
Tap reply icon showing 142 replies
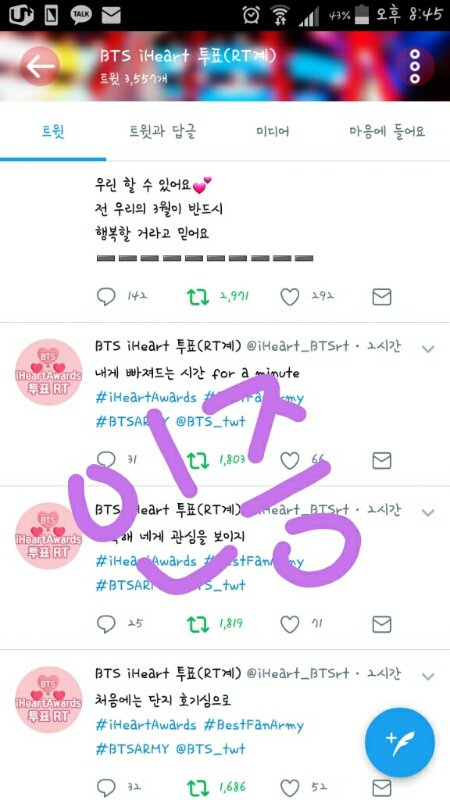(106, 297)
